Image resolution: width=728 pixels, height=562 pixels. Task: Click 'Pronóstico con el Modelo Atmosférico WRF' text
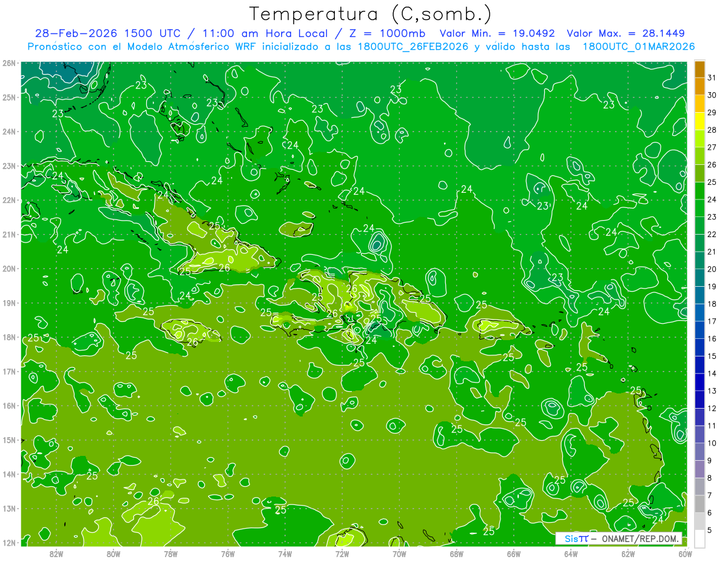tap(143, 47)
